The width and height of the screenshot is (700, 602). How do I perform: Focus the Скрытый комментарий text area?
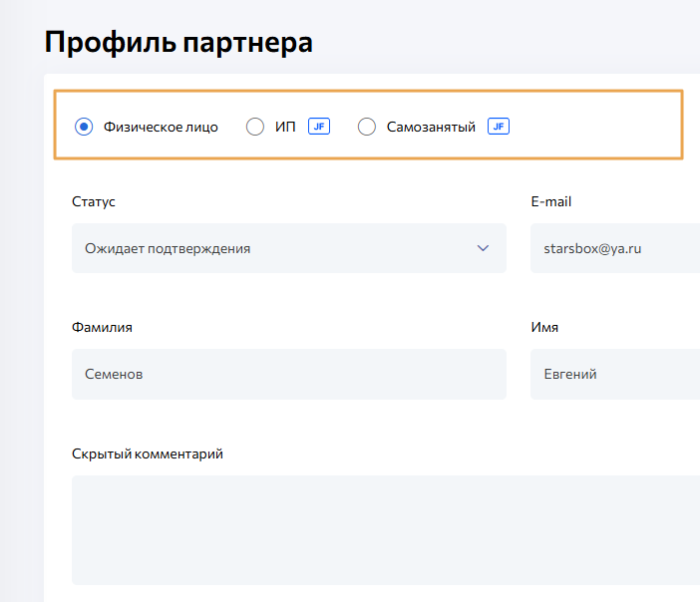385,529
